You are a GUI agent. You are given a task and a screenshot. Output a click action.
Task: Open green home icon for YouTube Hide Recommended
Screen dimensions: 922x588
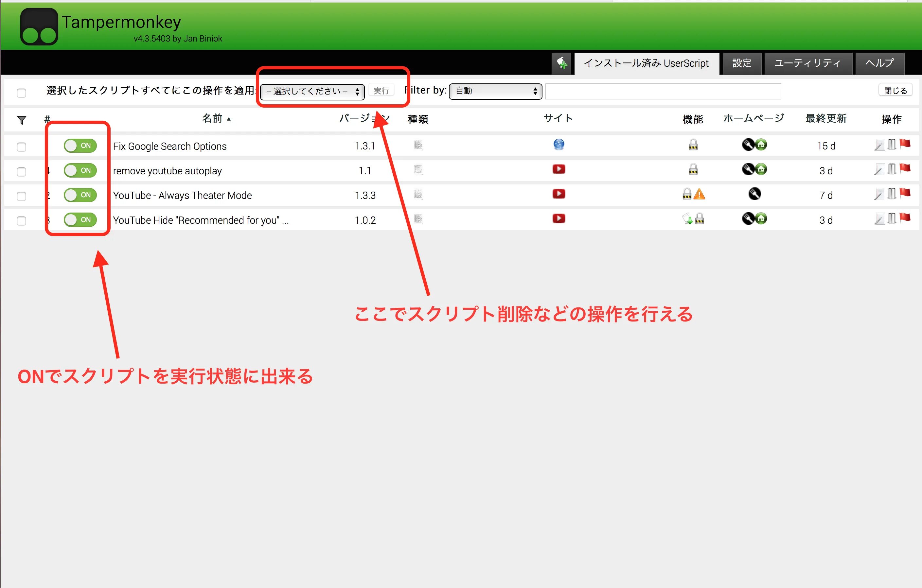point(761,218)
